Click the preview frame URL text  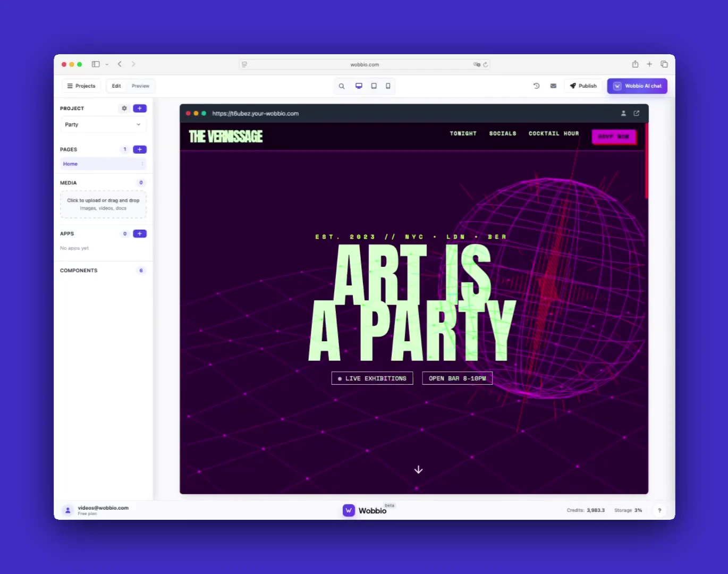point(255,113)
